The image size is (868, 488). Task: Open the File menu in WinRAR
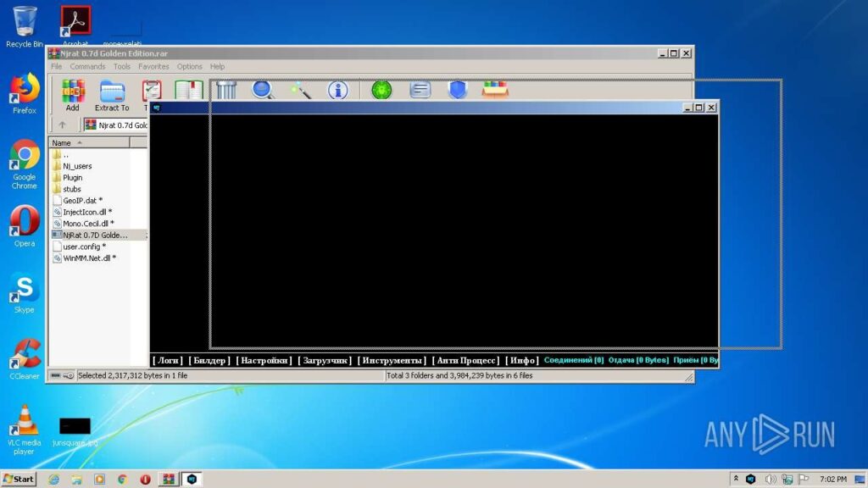tap(57, 66)
